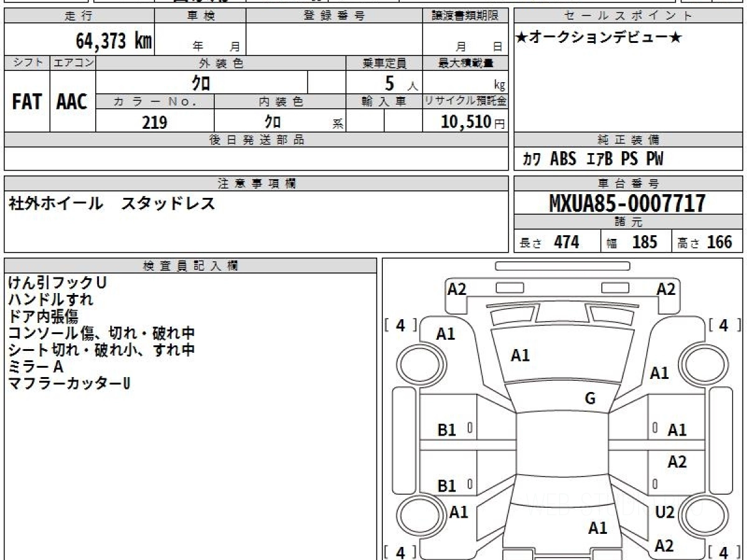Viewport: 747px width, 560px height.
Task: Select the 後日発送部品 header
Action: 256,140
